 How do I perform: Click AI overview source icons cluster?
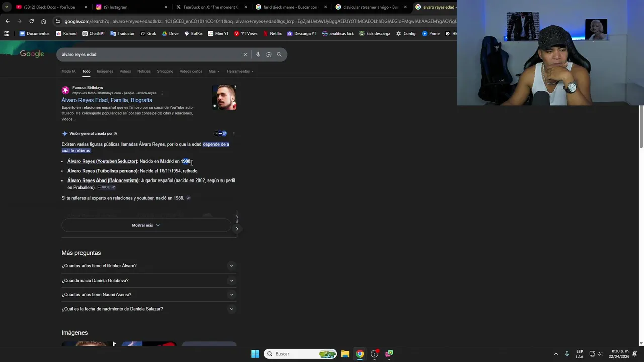[x=220, y=134]
